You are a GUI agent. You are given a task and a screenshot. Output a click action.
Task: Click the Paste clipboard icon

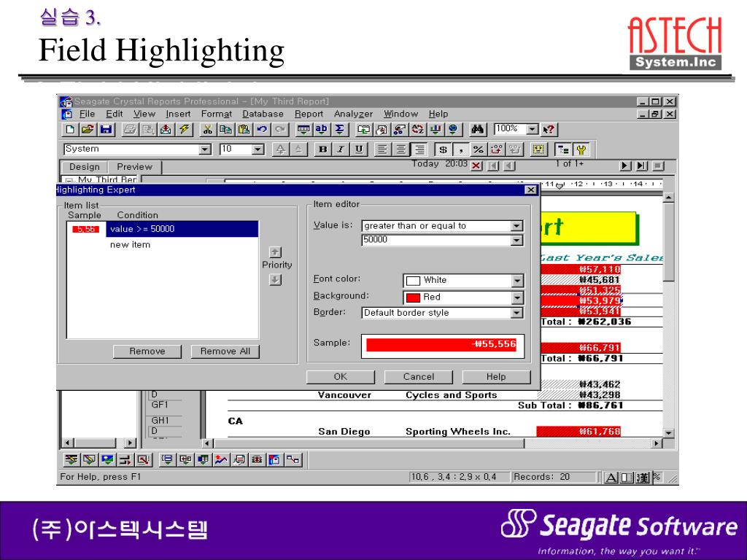tap(244, 130)
